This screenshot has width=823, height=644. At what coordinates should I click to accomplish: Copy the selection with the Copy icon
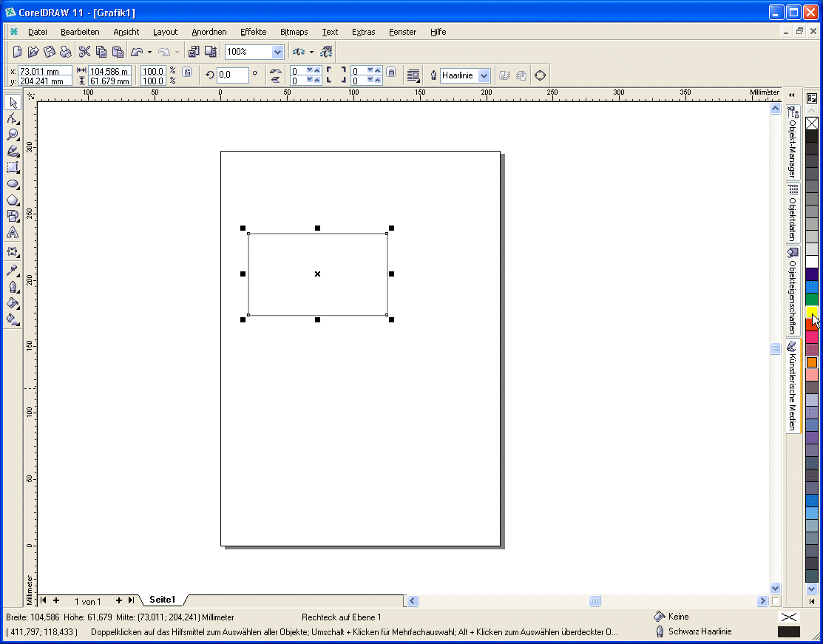coord(101,52)
